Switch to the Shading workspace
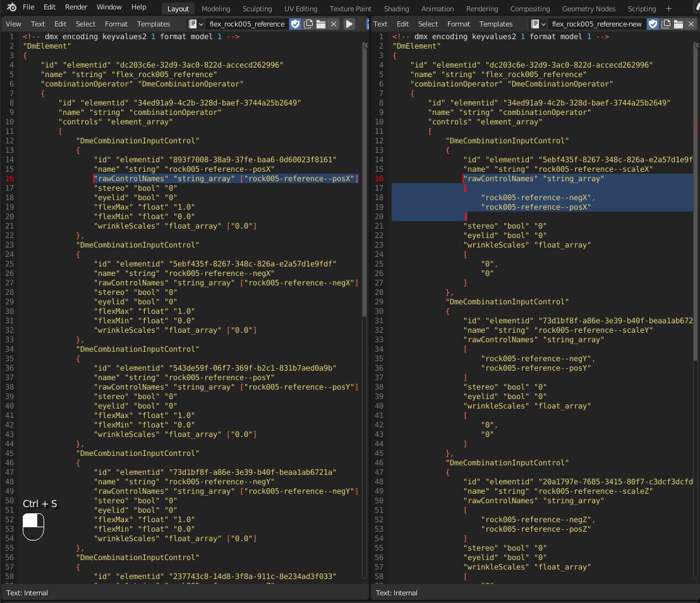Screen dimensions: 700x603 [x=396, y=9]
